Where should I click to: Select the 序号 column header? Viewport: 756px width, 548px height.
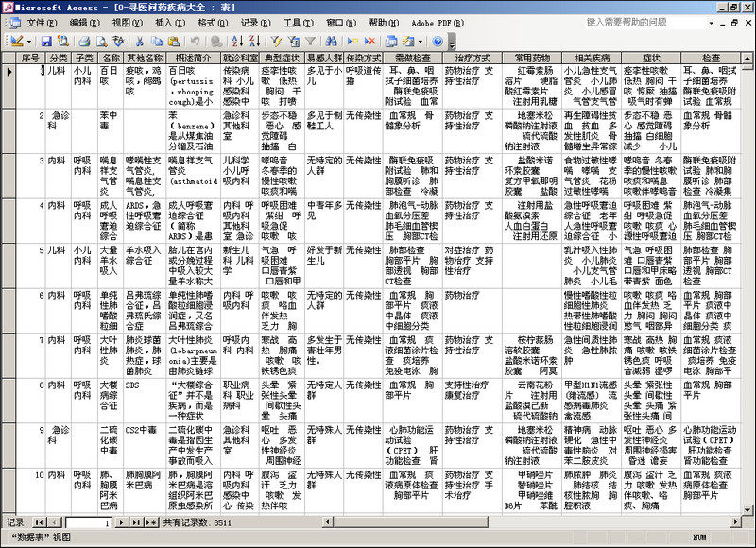pyautogui.click(x=31, y=58)
